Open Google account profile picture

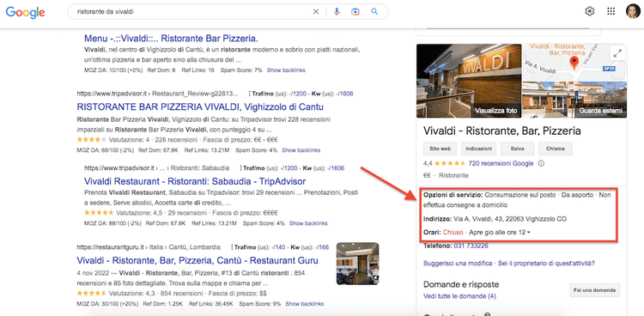coord(633,11)
